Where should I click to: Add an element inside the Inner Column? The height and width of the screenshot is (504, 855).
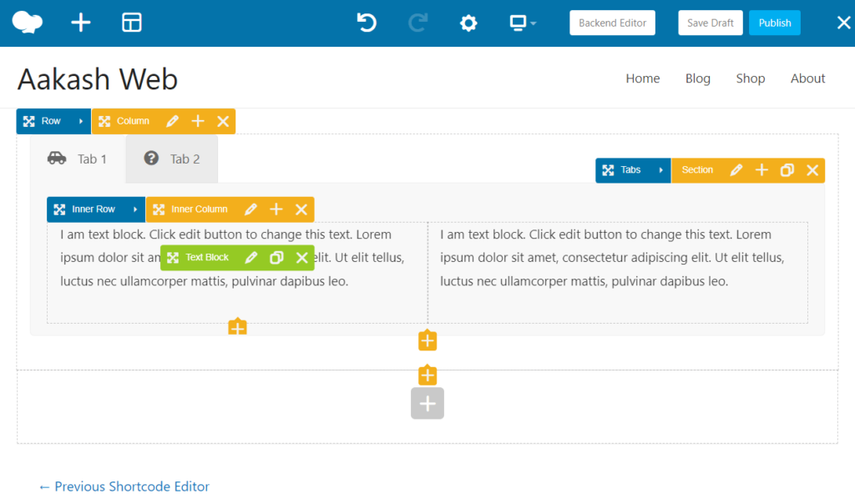click(x=276, y=209)
